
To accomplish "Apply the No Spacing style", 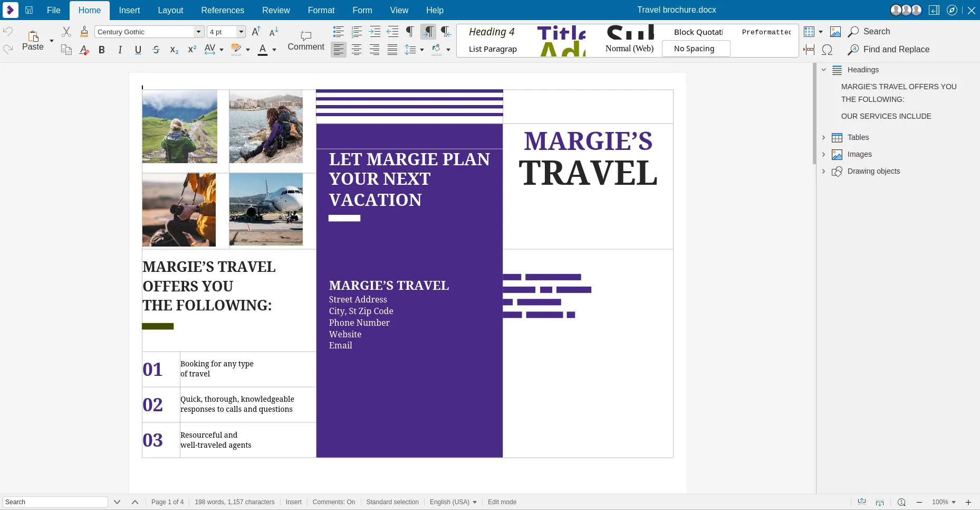I will (696, 49).
